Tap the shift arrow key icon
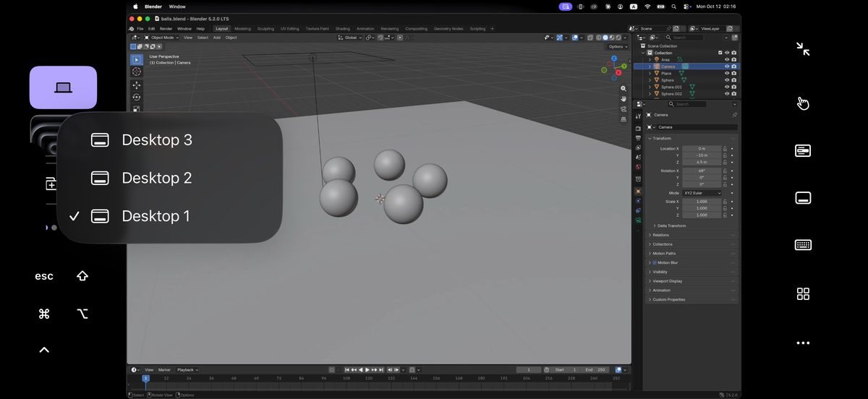 (x=82, y=276)
